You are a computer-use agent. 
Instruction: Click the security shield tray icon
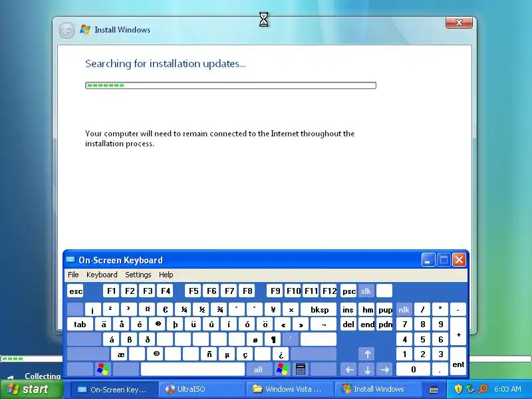(x=458, y=389)
